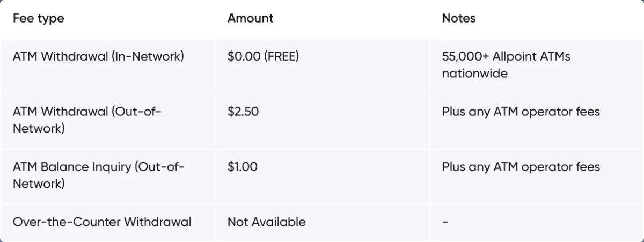This screenshot has width=644, height=242.
Task: Select the Over-the-Counter Withdrawal fee label
Action: coord(102,222)
